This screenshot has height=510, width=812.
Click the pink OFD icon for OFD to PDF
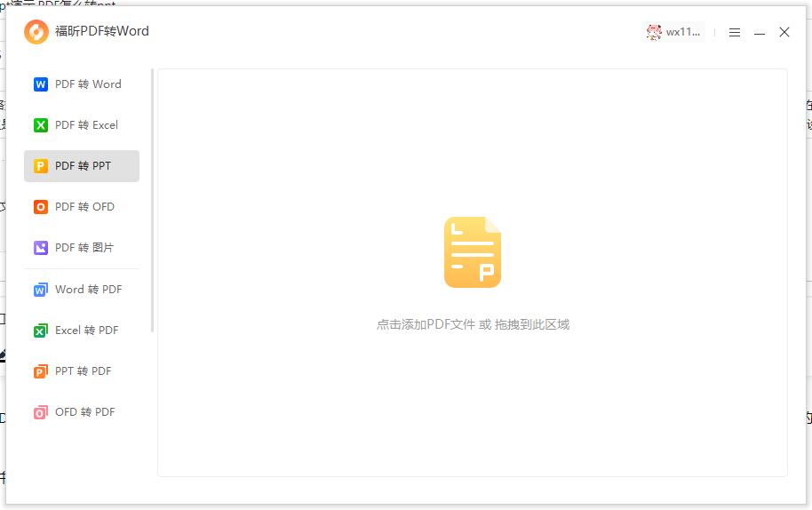(x=41, y=412)
